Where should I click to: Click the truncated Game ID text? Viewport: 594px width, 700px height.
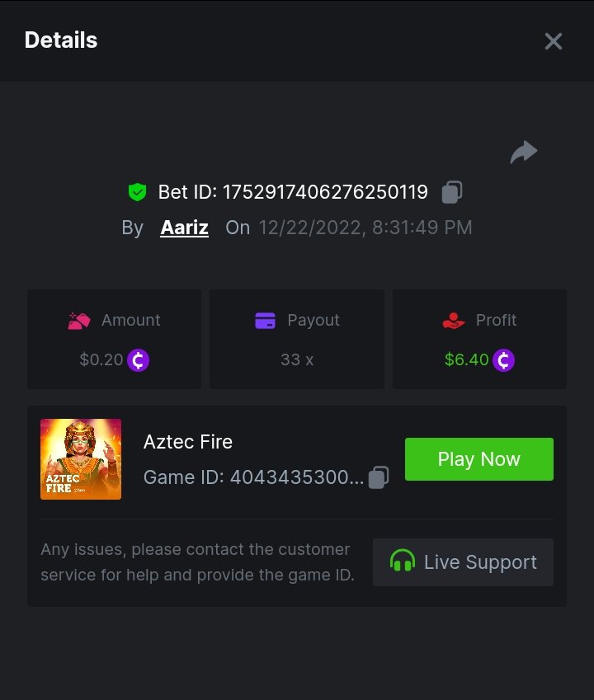point(253,477)
